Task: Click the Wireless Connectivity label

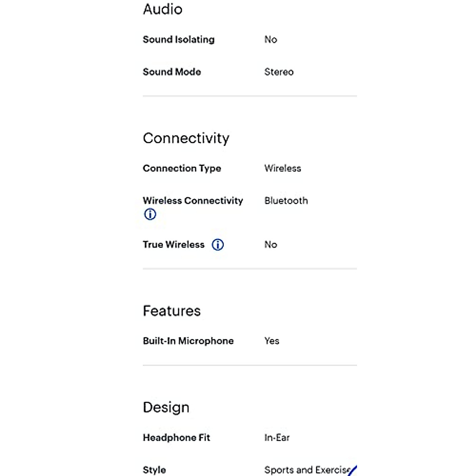Action: pos(193,201)
